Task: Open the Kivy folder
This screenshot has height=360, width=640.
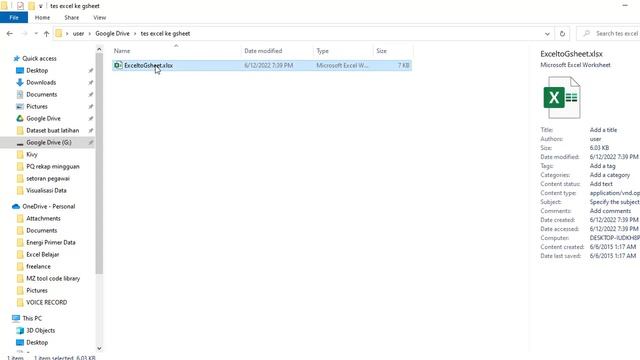Action: 32,154
